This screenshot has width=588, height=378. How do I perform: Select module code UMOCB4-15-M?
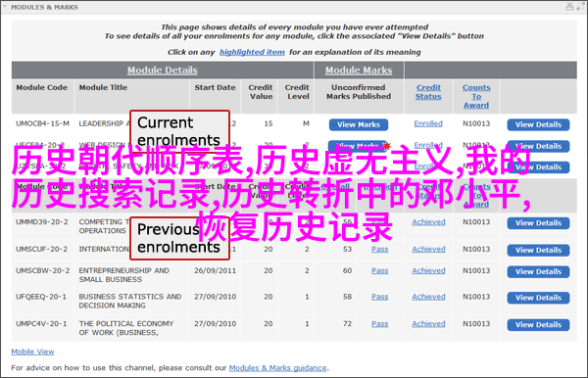42,123
